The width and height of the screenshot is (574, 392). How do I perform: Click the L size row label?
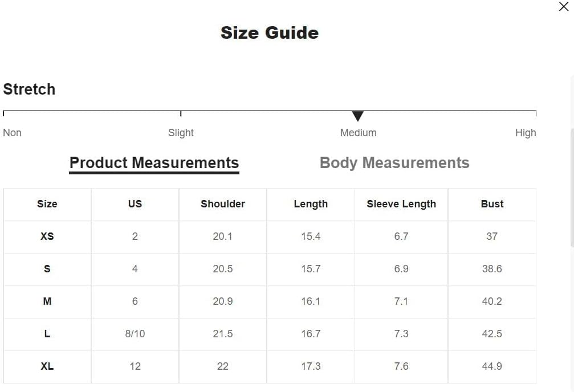pos(47,334)
